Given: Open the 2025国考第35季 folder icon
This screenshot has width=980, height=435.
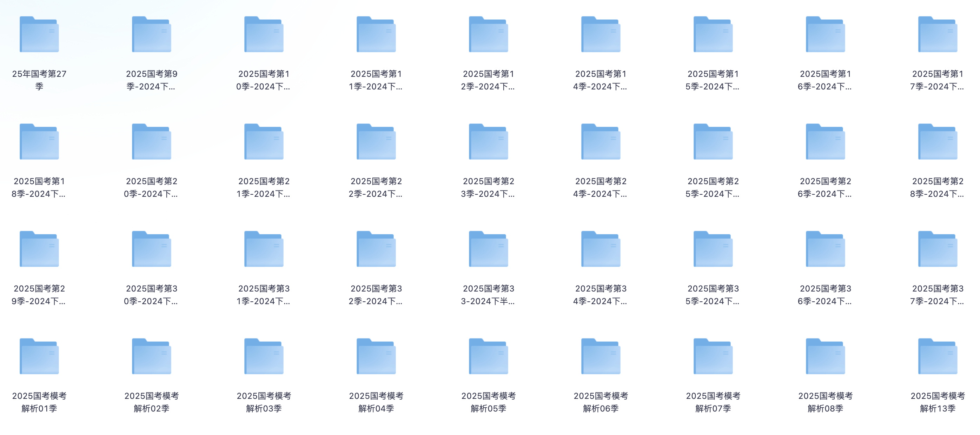Looking at the screenshot, I should [713, 249].
